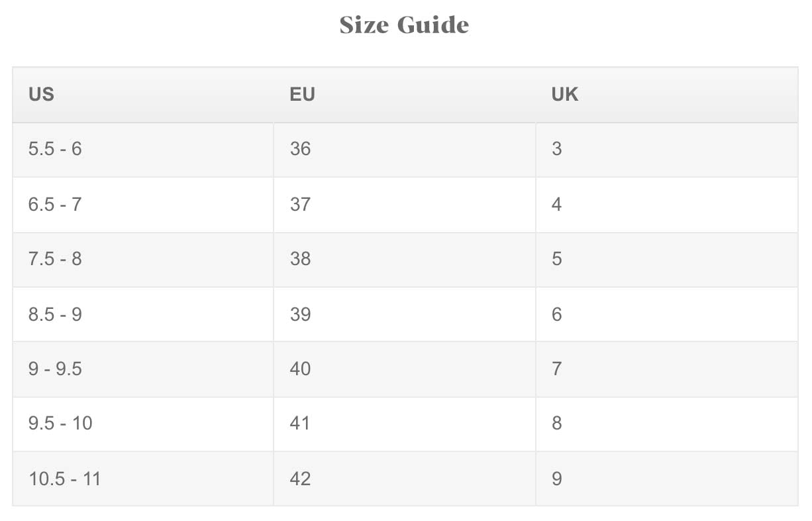
Task: Select the EU size 42 cell
Action: [300, 479]
